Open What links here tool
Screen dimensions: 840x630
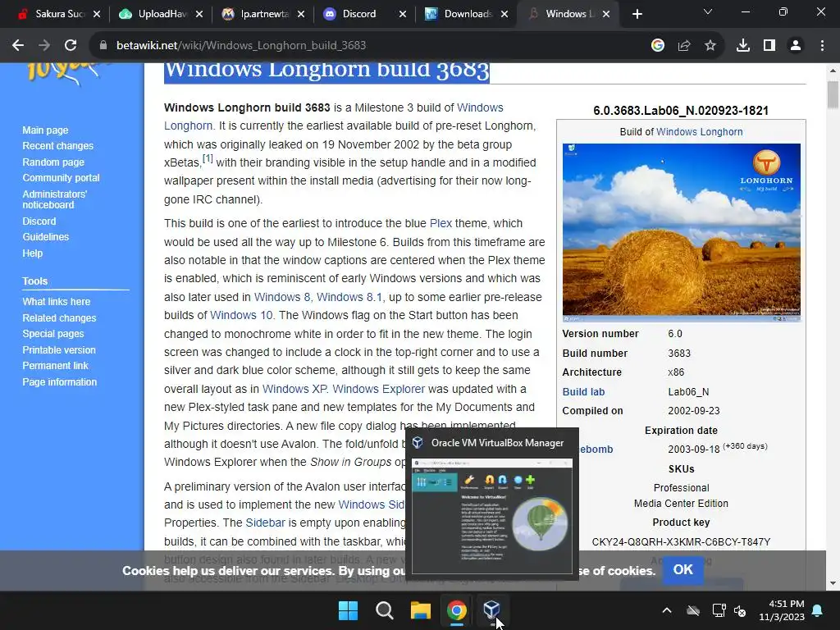click(x=57, y=302)
